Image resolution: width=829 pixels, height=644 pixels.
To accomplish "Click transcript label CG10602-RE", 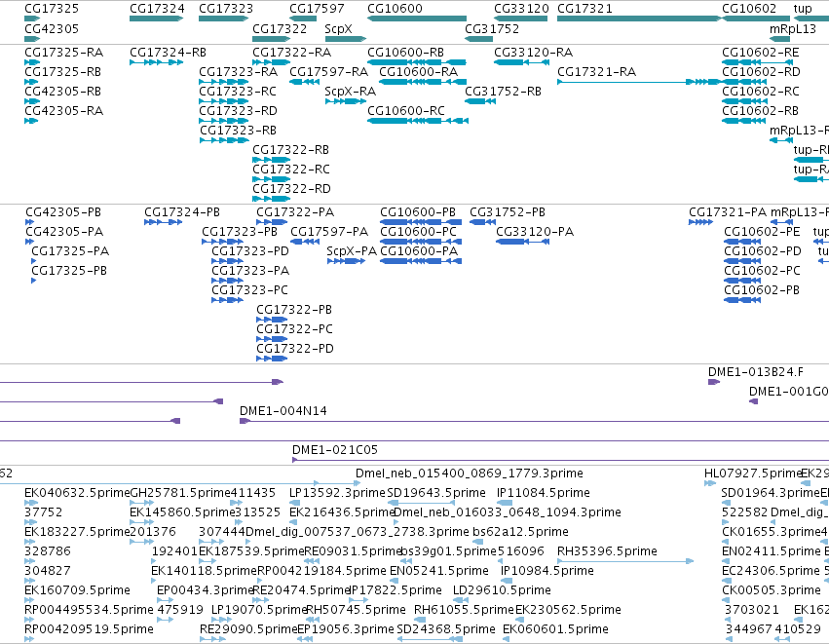I will click(x=761, y=53).
